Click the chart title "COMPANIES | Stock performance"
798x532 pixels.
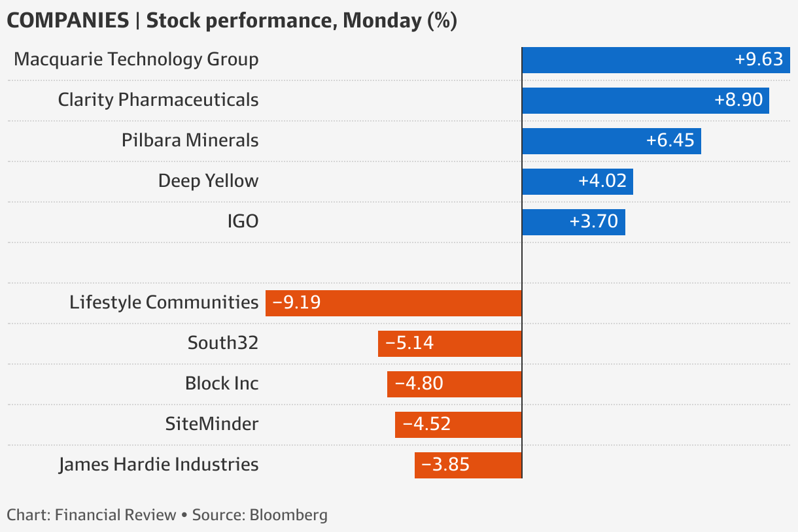tap(231, 20)
